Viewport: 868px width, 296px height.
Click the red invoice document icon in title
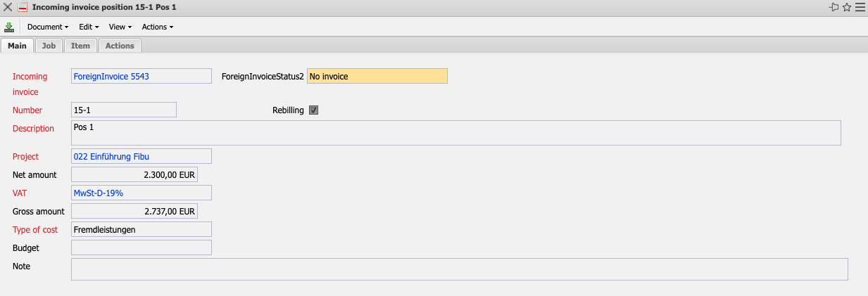coord(23,7)
